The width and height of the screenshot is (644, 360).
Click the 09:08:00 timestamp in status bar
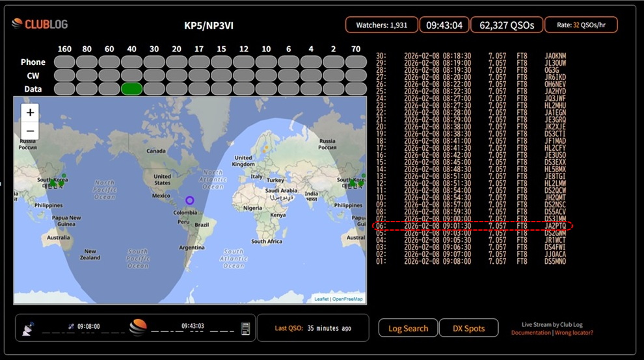tap(88, 327)
